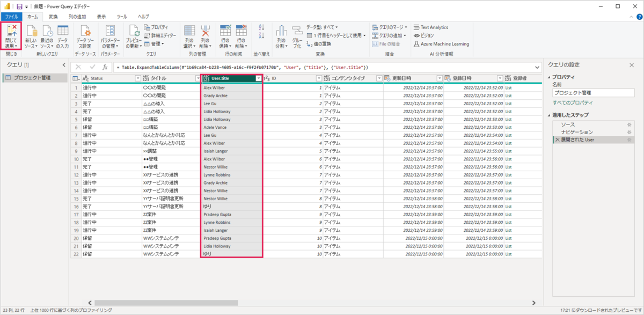Click Azure Machine Learning
Screen dimensions: 644x315
coord(441,44)
